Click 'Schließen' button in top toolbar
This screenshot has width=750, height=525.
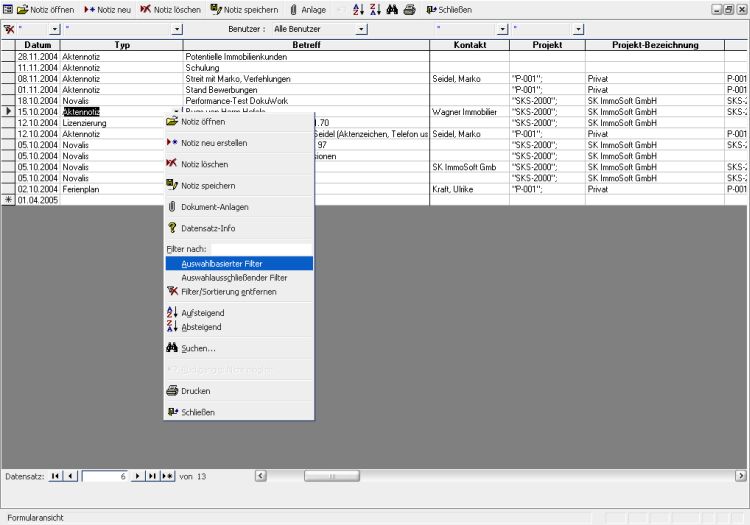(449, 9)
